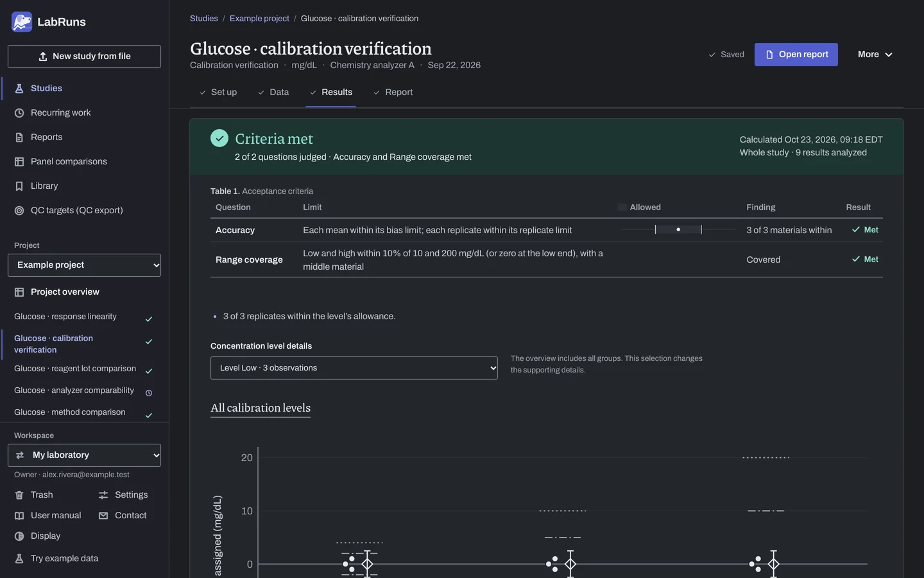Switch to the Set up tab

[218, 92]
